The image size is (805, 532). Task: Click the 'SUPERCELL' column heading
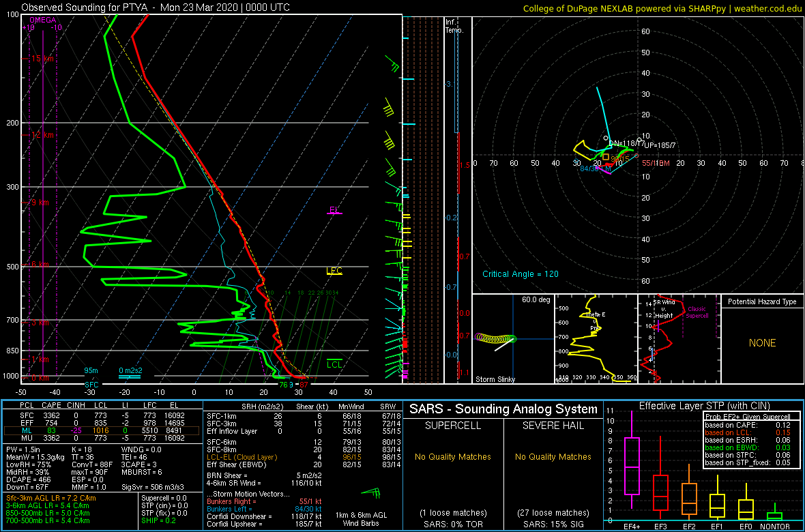[452, 427]
